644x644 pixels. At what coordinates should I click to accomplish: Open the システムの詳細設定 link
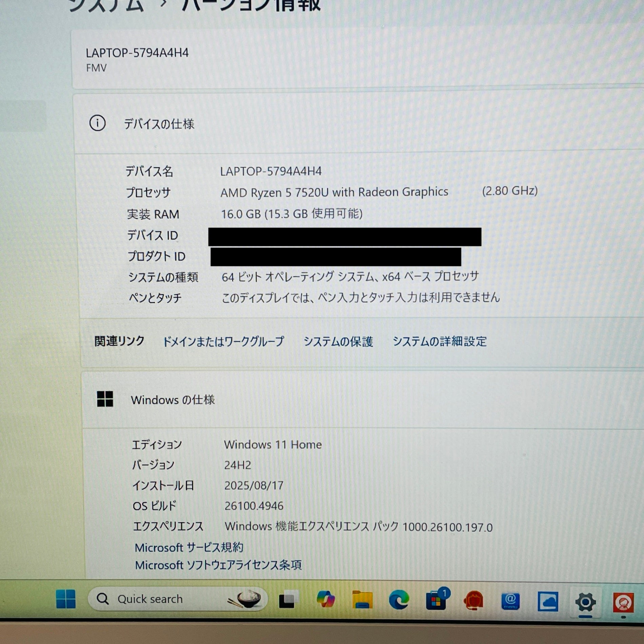(440, 341)
